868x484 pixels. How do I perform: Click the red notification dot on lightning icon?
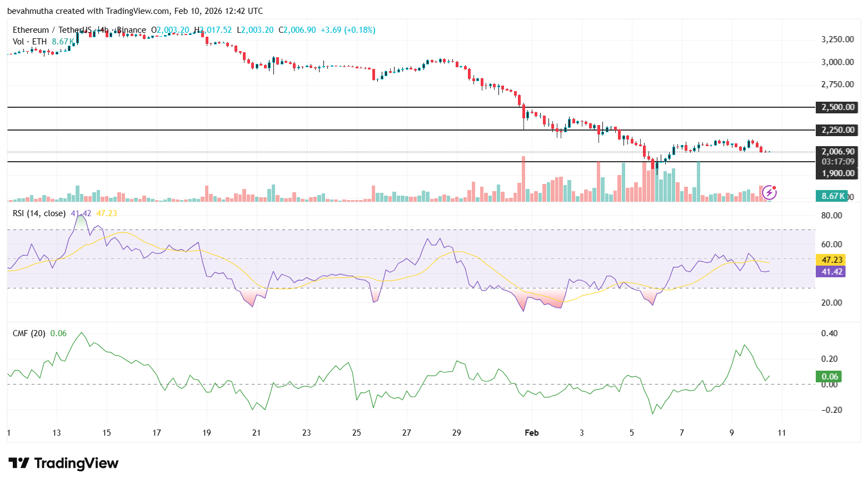(x=775, y=187)
